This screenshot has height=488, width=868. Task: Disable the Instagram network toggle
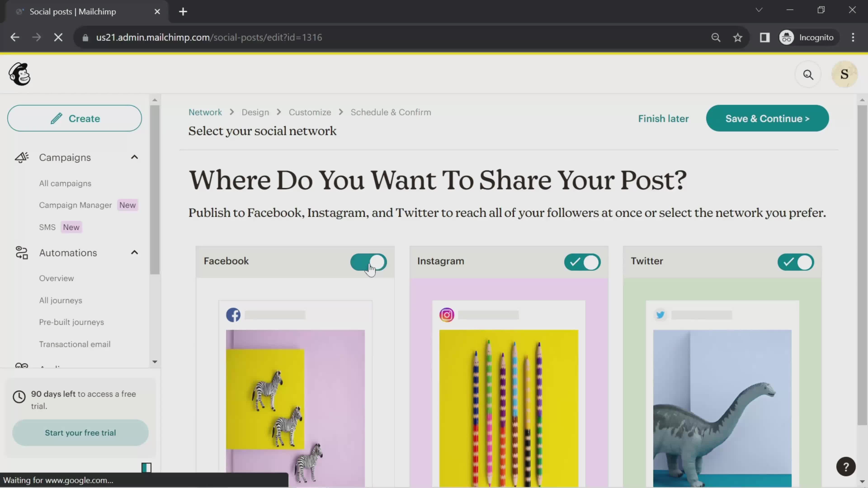582,262
